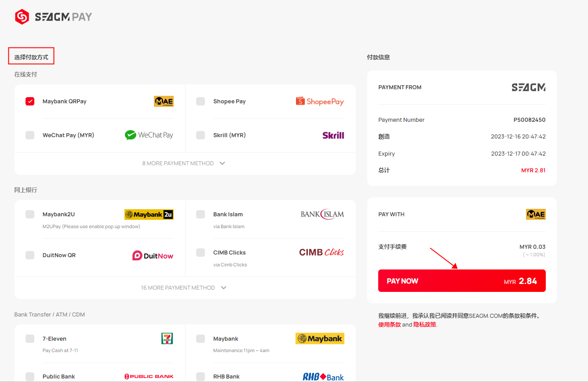This screenshot has width=588, height=382.
Task: Click the Pay Cash at 7-11 note
Action: tap(60, 351)
